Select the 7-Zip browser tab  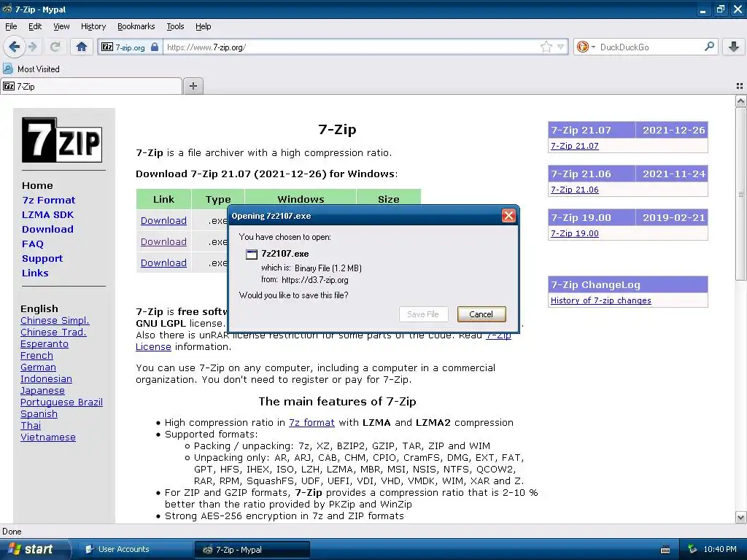(x=91, y=86)
